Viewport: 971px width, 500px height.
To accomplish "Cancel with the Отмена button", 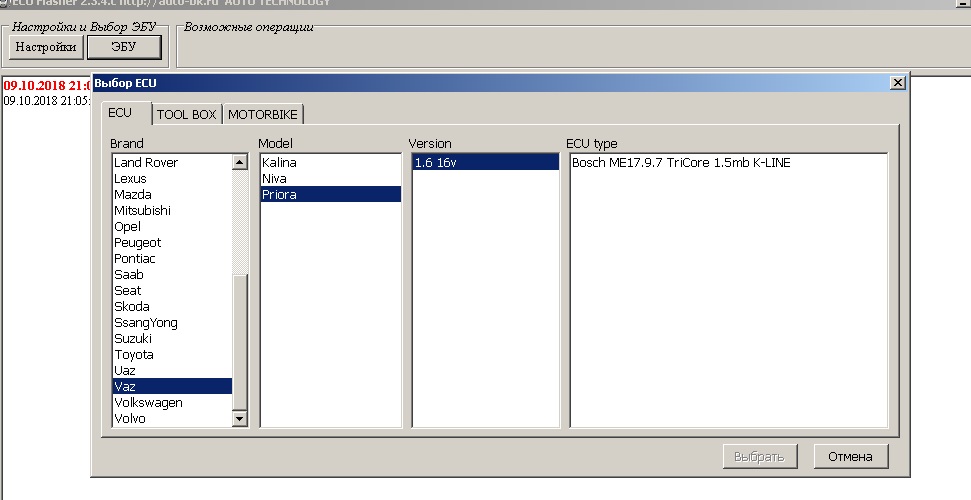I will coord(850,457).
